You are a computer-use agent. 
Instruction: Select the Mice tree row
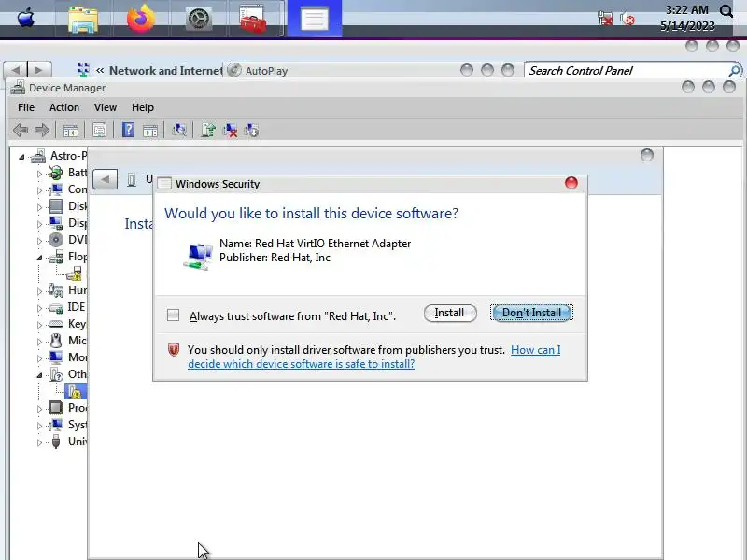click(x=66, y=341)
